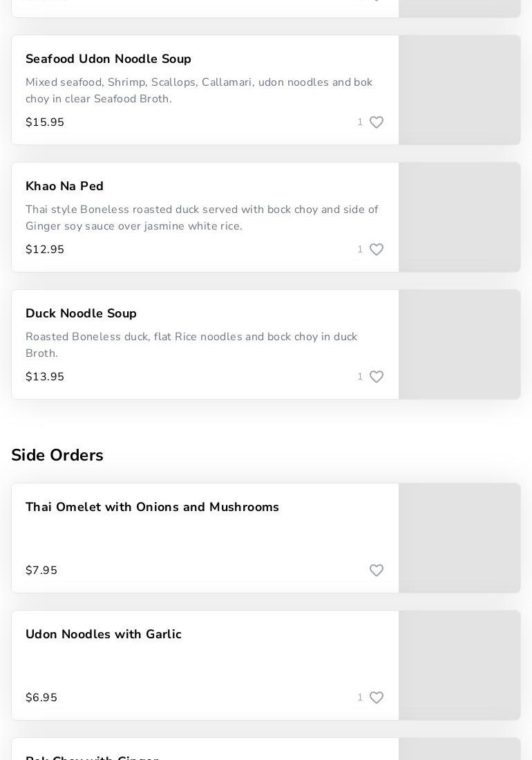Screen dimensions: 532x760
Task: Tap heart icon for Khao Na Ped
Action: [x=376, y=250]
